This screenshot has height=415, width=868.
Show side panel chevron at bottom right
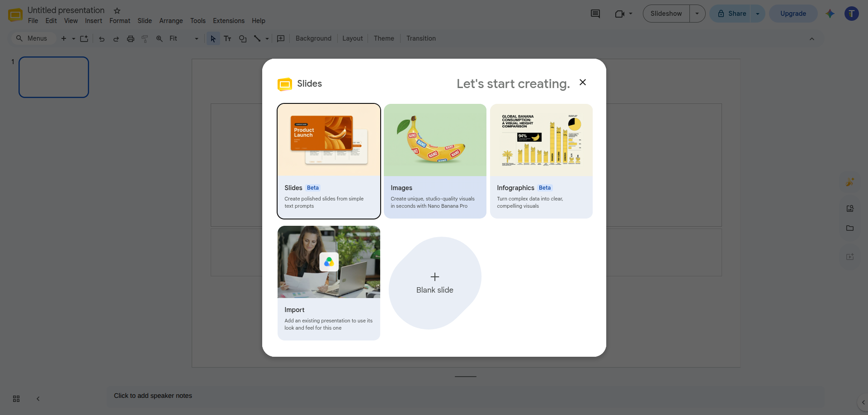[x=863, y=402]
